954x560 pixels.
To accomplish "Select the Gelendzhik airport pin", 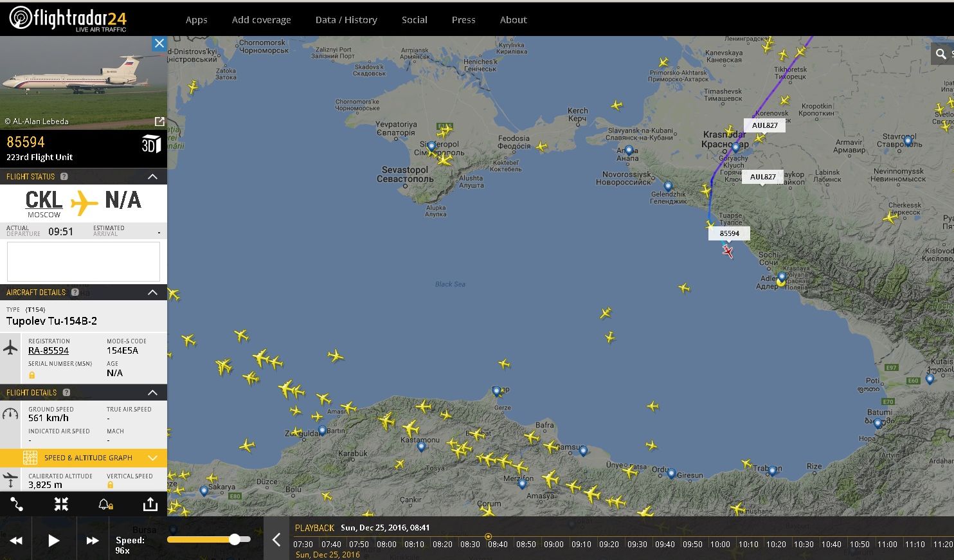I will [668, 186].
